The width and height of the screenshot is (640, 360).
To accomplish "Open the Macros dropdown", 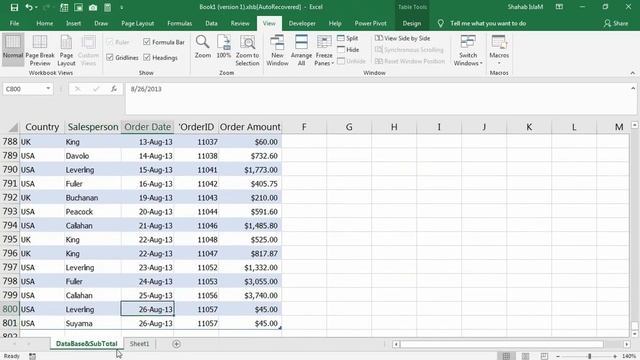I will click(499, 50).
